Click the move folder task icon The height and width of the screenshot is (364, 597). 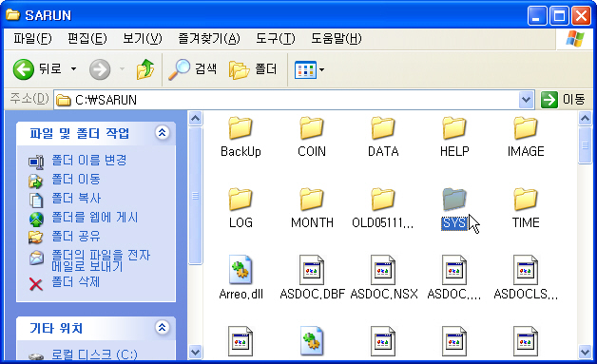click(36, 181)
